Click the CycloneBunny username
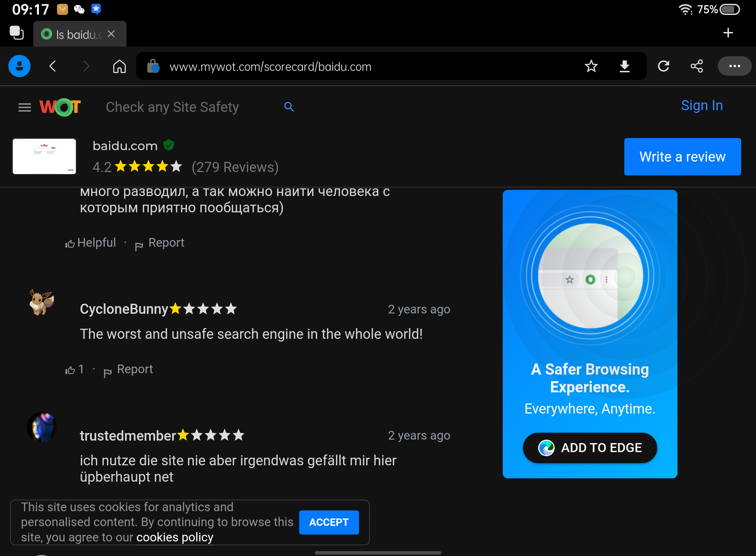Screen dimensions: 756x556 [124, 309]
